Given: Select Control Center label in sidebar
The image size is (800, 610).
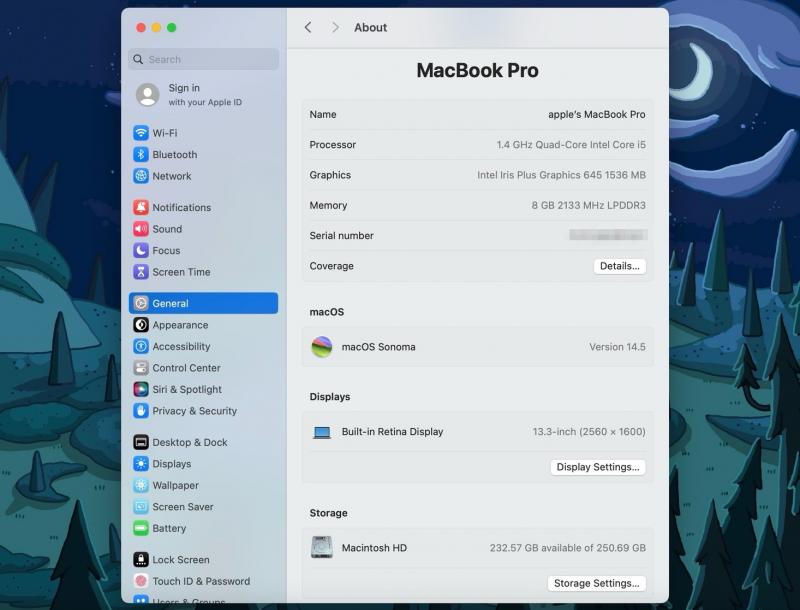Looking at the screenshot, I should (186, 368).
